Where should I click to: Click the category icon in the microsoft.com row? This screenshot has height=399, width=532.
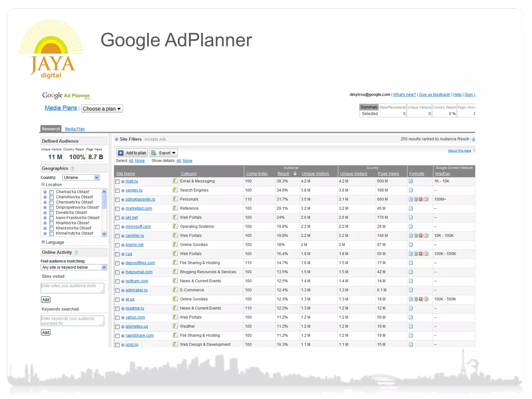175,226
